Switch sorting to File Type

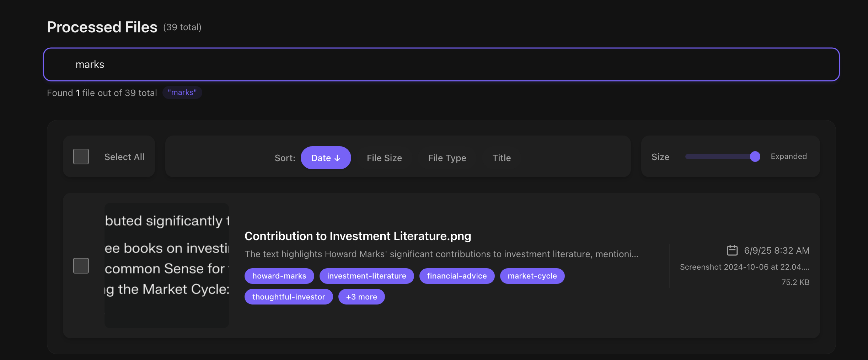[446, 158]
